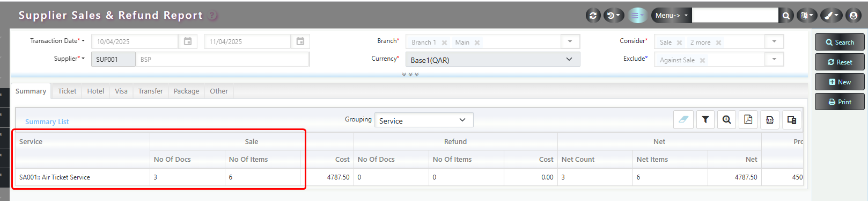
Task: Remove the 2 more tag from Consider
Action: pyautogui.click(x=718, y=42)
